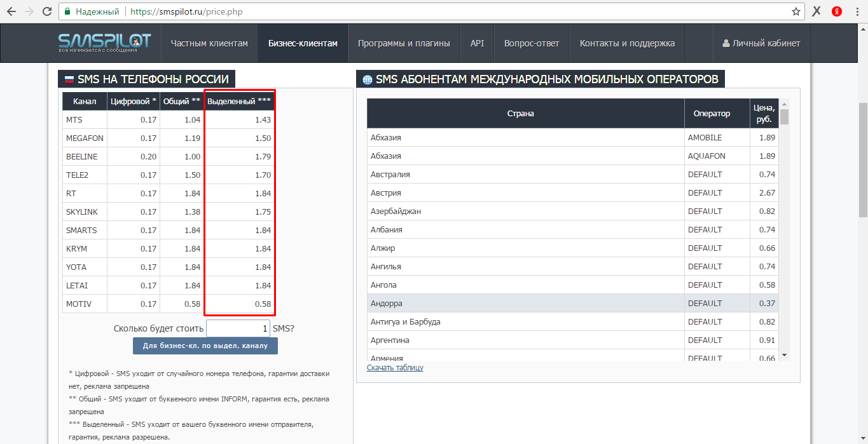Click the Албания country row
Viewport: 868px width, 444px height.
pos(573,229)
